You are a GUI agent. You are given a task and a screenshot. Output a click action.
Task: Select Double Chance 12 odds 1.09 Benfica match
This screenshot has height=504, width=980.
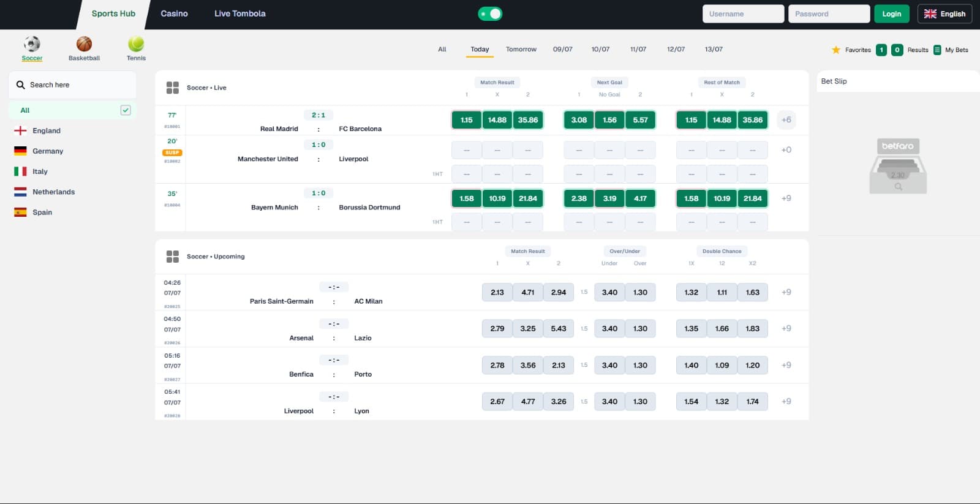coord(722,365)
